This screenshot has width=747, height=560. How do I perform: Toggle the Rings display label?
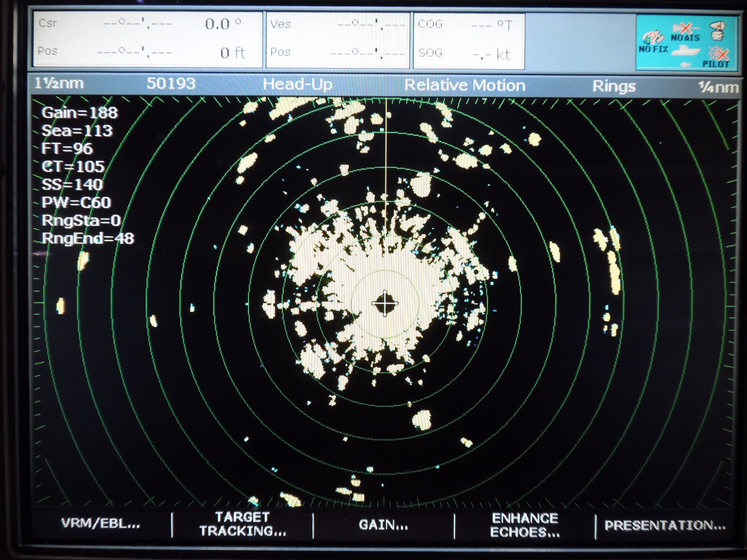pos(614,87)
